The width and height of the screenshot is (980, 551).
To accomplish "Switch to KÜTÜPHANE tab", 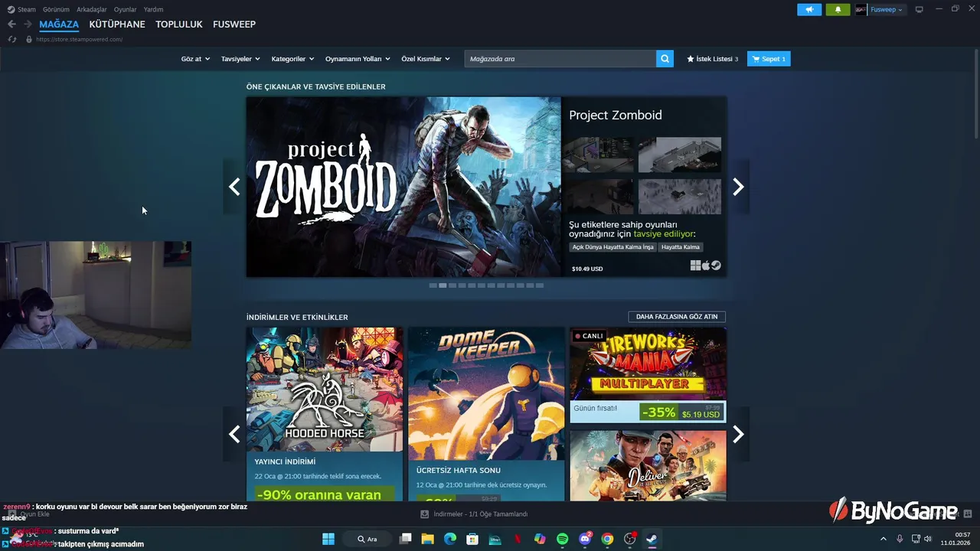I will [x=117, y=24].
